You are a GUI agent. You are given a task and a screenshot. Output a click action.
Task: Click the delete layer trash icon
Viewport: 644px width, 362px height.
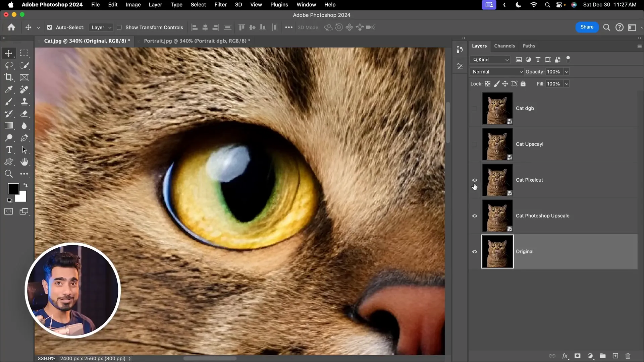[x=628, y=356]
